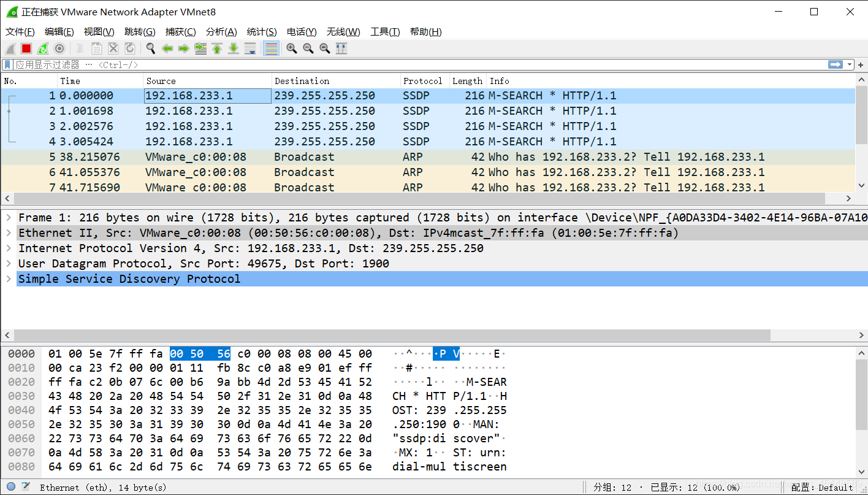The image size is (868, 495).
Task: Open the 电话(Y) menu
Action: tap(302, 32)
